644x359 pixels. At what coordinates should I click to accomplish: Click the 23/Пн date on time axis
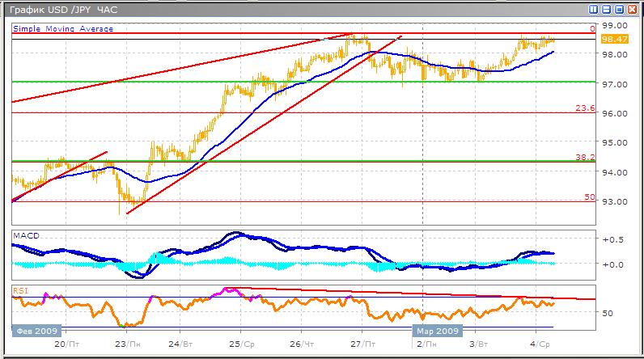coord(126,344)
